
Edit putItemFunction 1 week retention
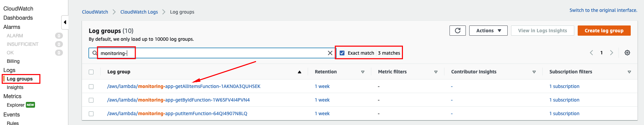click(322, 113)
